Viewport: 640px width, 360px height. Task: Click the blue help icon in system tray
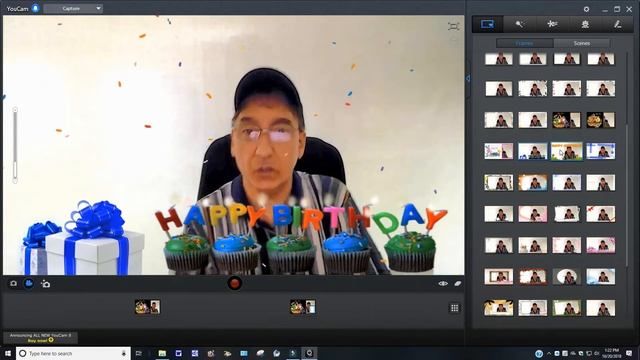coord(539,353)
